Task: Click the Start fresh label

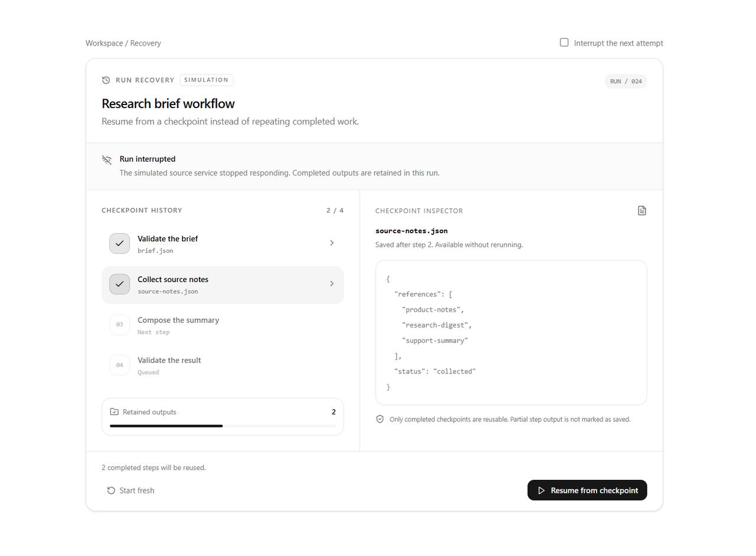Action: pyautogui.click(x=137, y=490)
